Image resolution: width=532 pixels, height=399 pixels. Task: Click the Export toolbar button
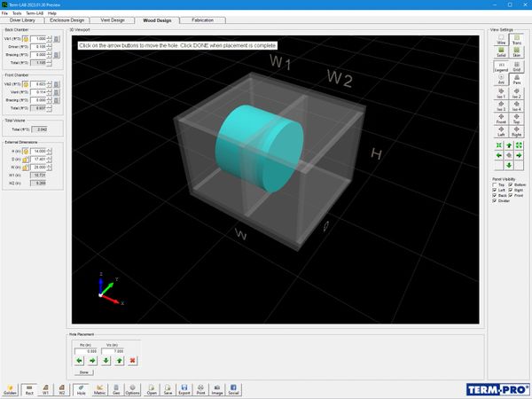point(184,390)
